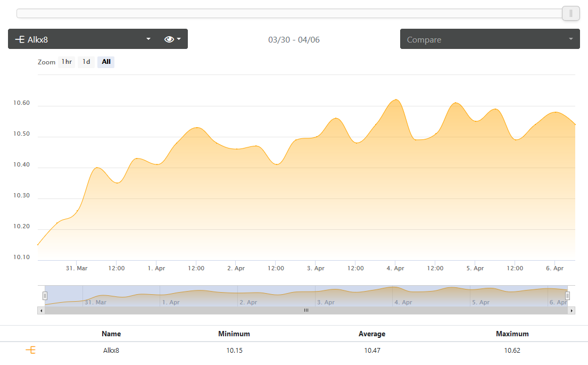This screenshot has width=588, height=365.
Task: Click the navigator scroll right arrow
Action: (572, 311)
